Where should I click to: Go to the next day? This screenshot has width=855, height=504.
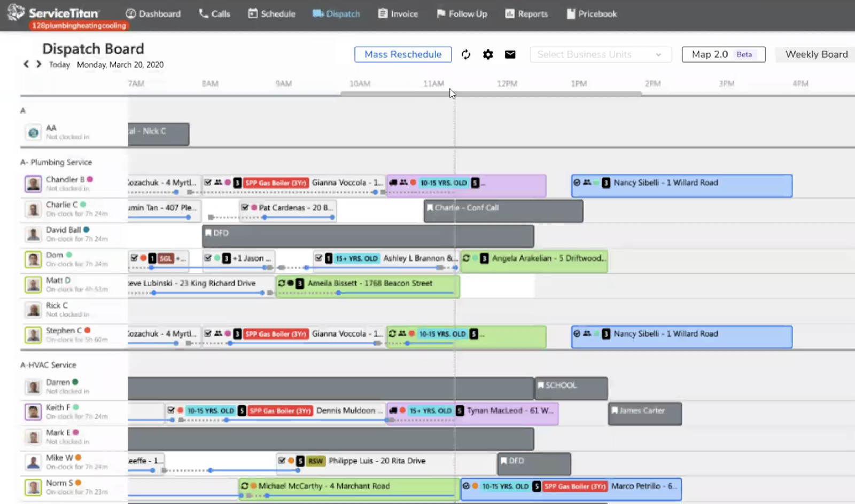[x=38, y=64]
